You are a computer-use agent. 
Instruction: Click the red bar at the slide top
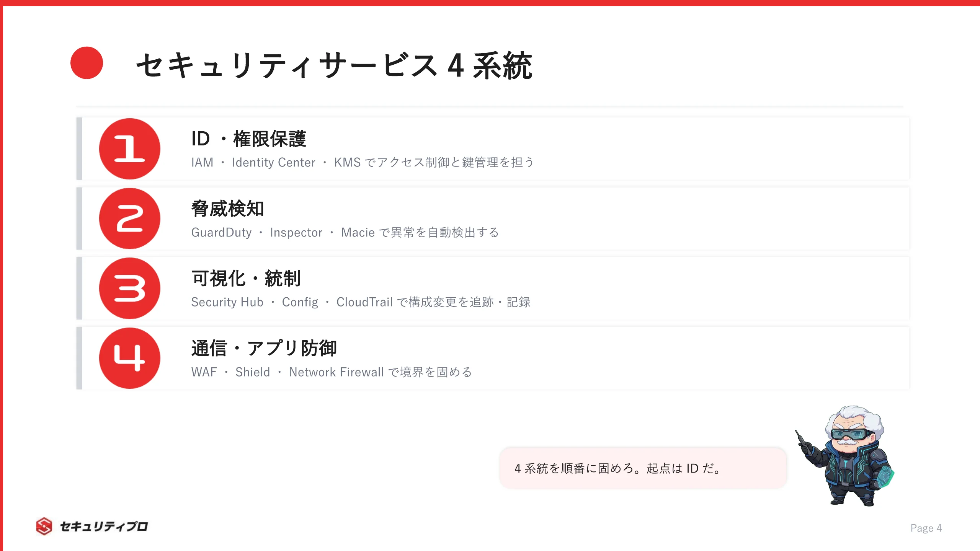[490, 3]
